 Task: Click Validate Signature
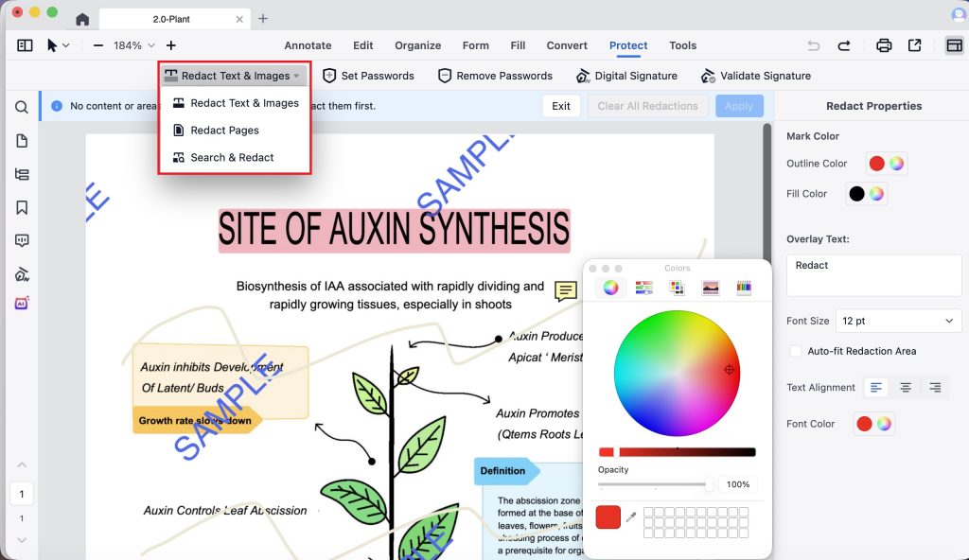pos(756,76)
